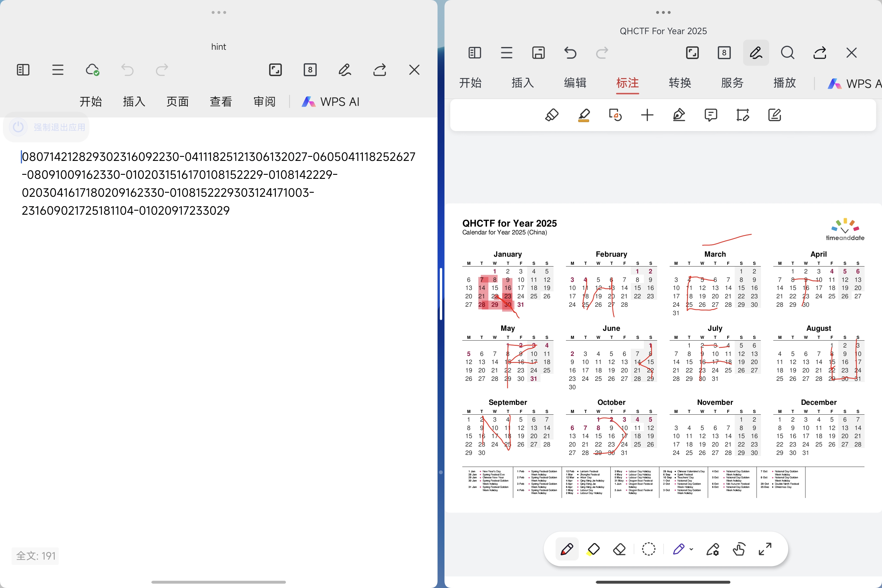Toggle sidebar panel in hint document
The image size is (882, 588).
pos(23,70)
